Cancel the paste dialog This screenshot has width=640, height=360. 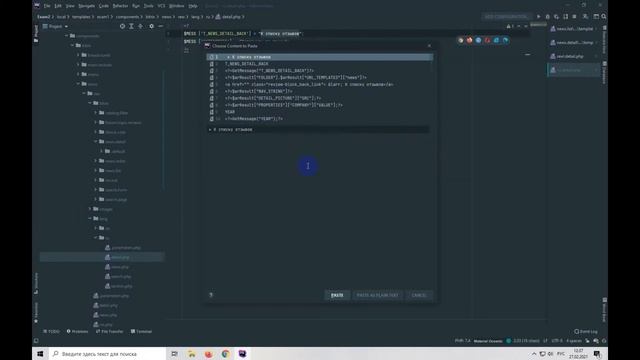419,295
